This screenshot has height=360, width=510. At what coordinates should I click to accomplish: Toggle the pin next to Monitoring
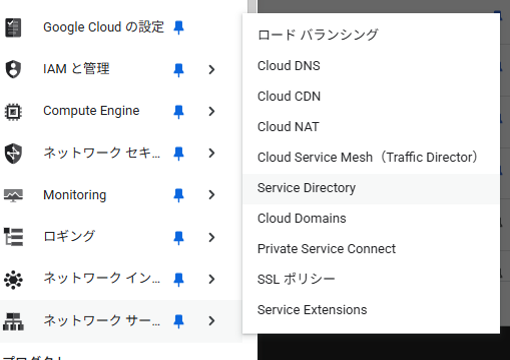coord(179,195)
